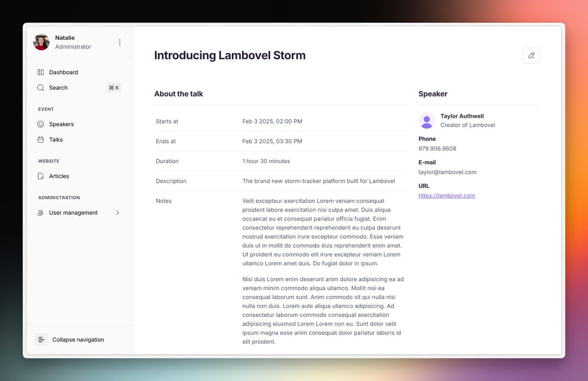Click the Dashboard grid icon
Screen dimensions: 588x381
(41, 72)
